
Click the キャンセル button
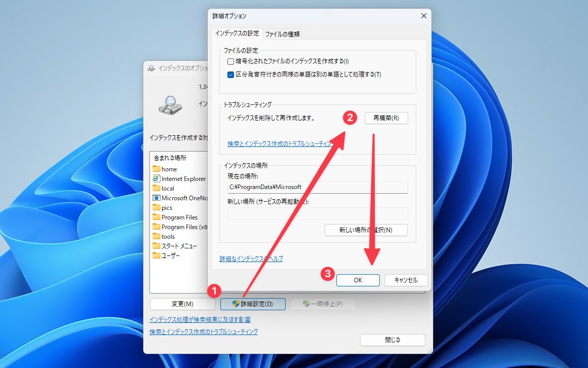(406, 280)
